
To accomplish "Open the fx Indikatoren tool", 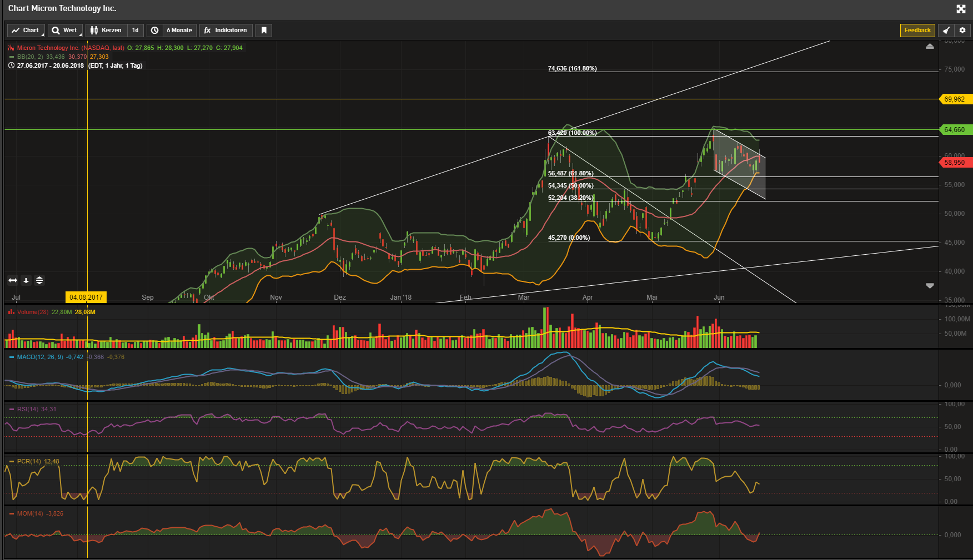I will [x=225, y=30].
